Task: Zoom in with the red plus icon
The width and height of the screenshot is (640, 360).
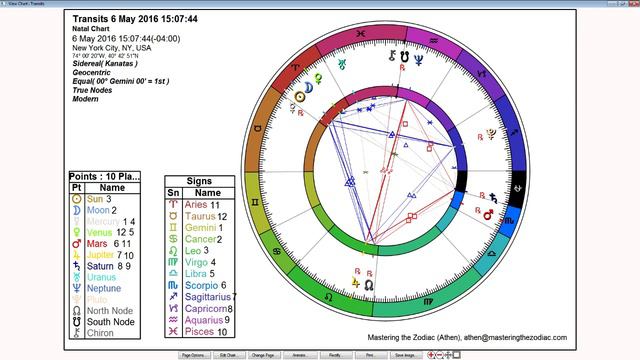Action: pos(431,355)
